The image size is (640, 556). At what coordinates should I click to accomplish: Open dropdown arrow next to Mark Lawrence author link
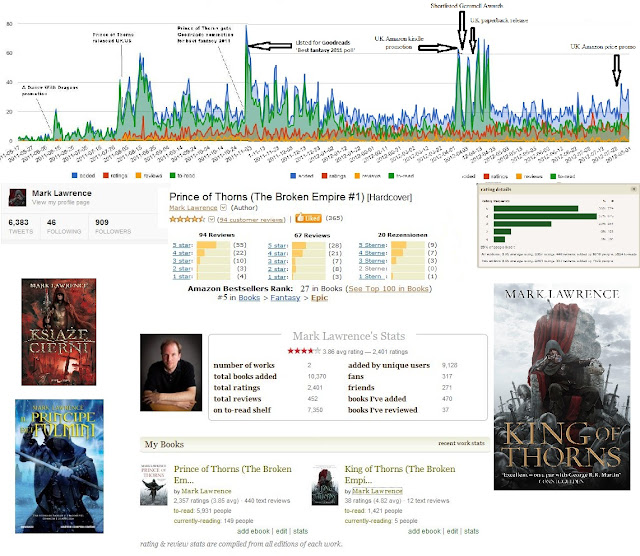[x=223, y=207]
